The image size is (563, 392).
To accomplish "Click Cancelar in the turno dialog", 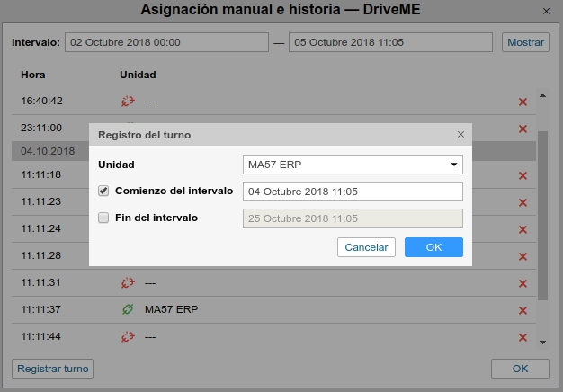I will pyautogui.click(x=366, y=247).
